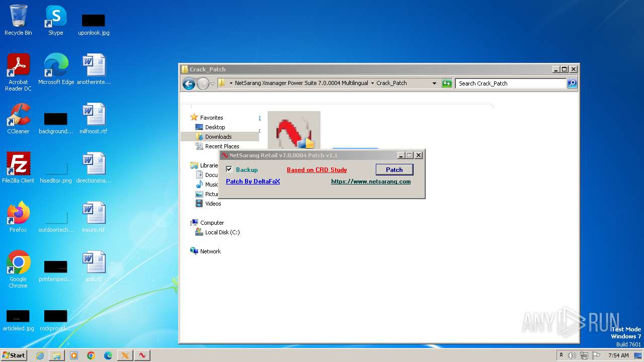This screenshot has width=644, height=362.
Task: Select anotherinte... Word document on desktop
Action: 94,69
